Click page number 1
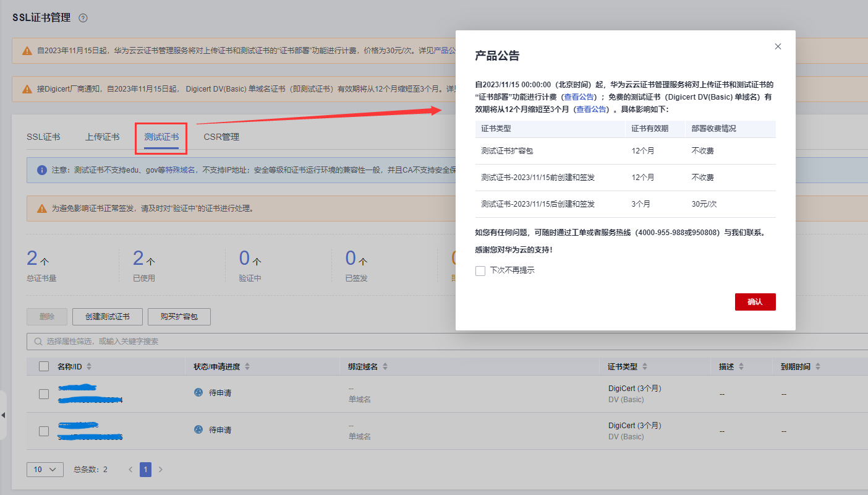 [145, 470]
